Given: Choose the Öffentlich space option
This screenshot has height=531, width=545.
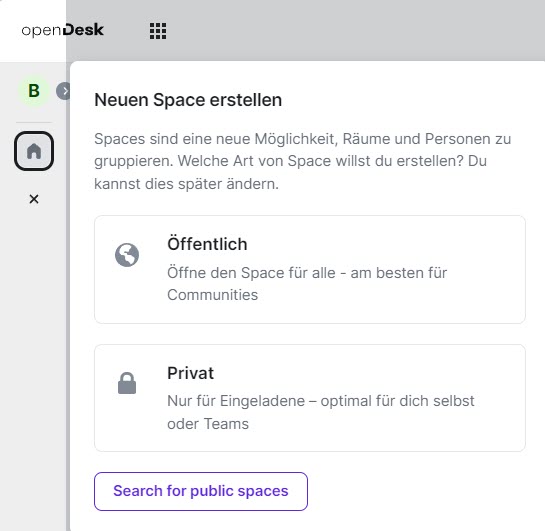Looking at the screenshot, I should [x=310, y=269].
